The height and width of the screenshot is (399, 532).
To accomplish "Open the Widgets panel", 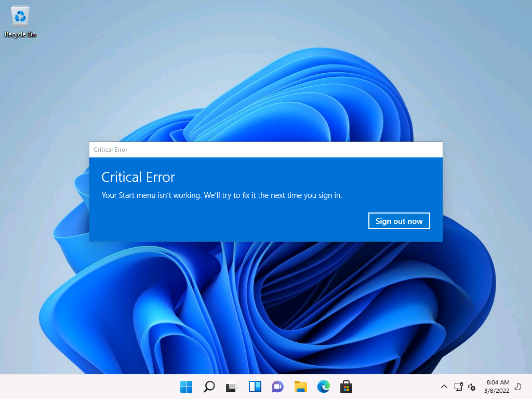I will (x=255, y=387).
